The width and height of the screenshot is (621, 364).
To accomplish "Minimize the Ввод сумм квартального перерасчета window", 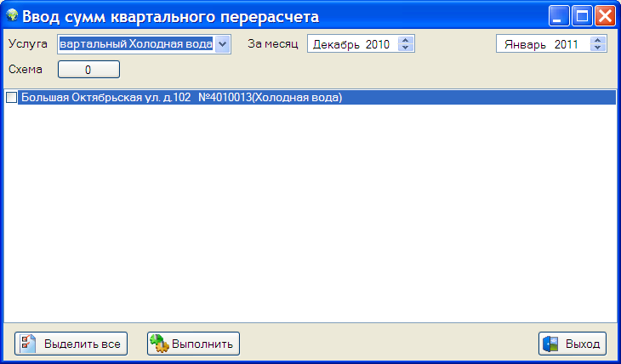I will click(559, 16).
